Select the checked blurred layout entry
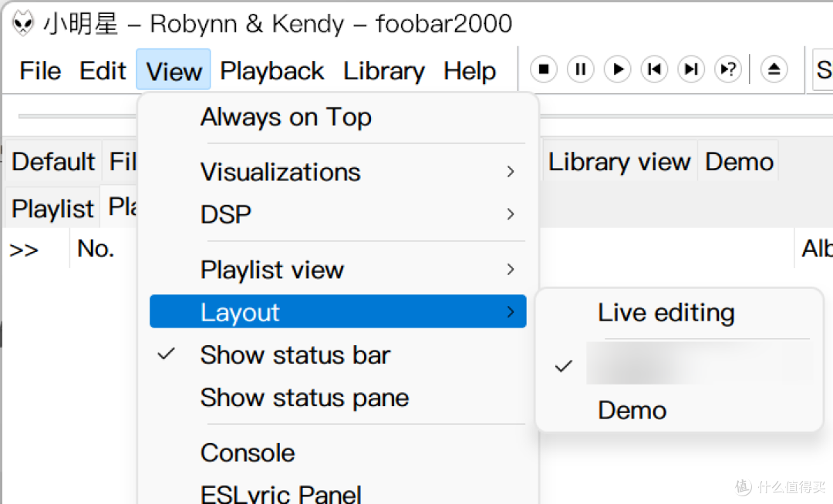Screen dimensions: 833x504 click(680, 364)
